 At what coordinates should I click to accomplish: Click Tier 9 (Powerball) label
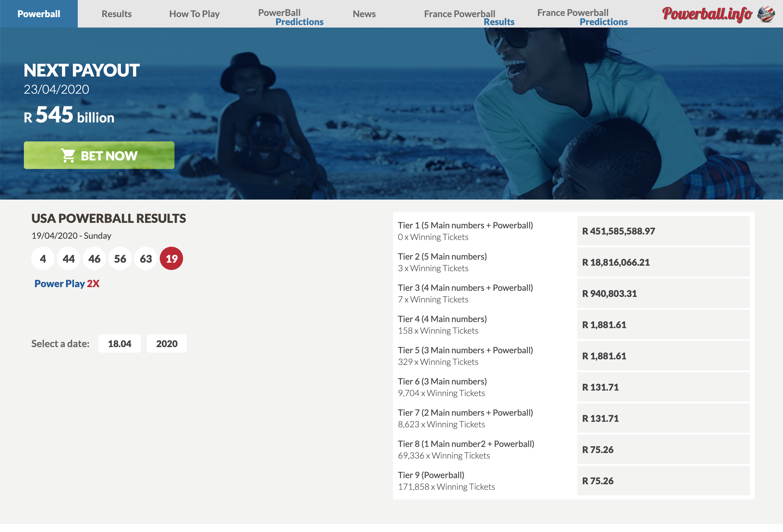tap(431, 475)
